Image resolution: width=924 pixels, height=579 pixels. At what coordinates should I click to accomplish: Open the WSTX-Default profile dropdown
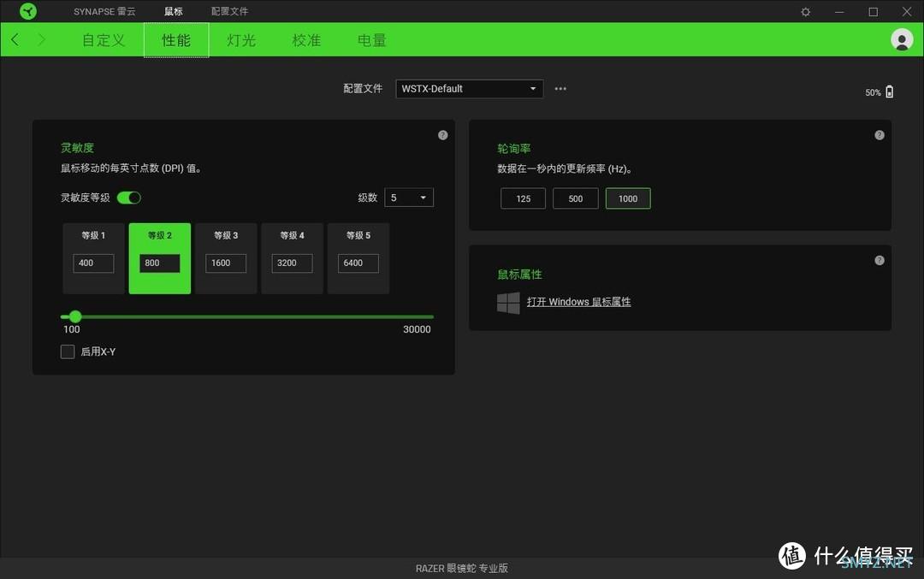point(470,89)
